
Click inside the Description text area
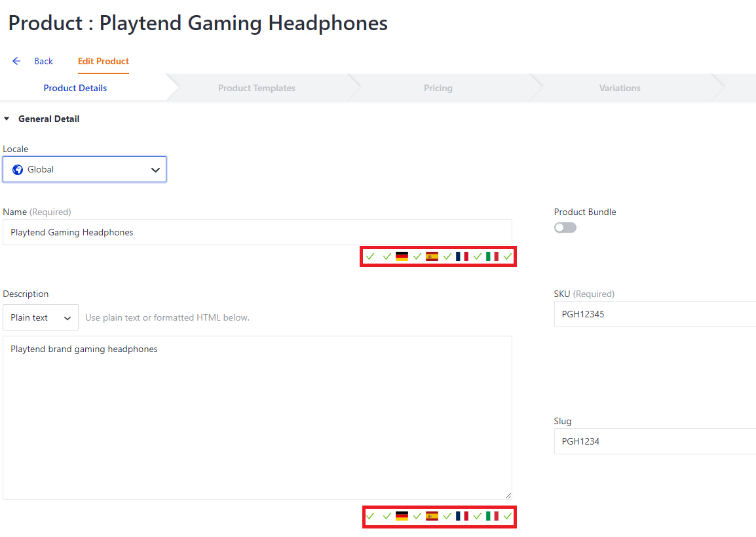pyautogui.click(x=257, y=418)
